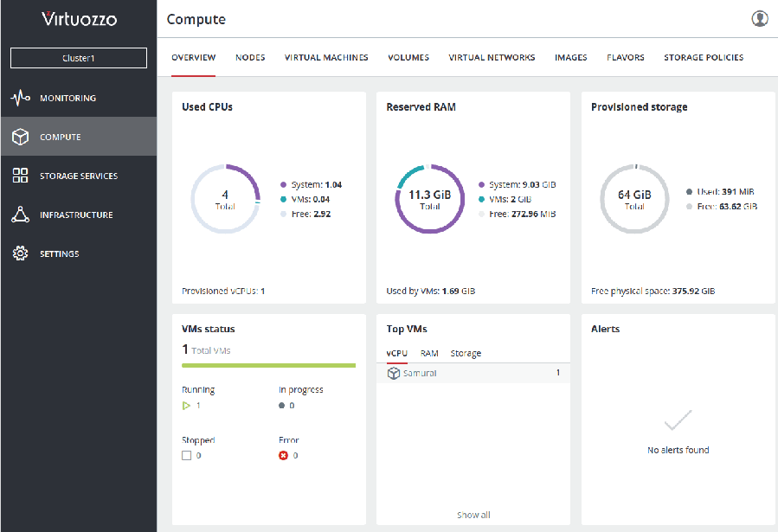Image resolution: width=778 pixels, height=532 pixels.
Task: Click the Stopped status square icon
Action: [x=186, y=455]
